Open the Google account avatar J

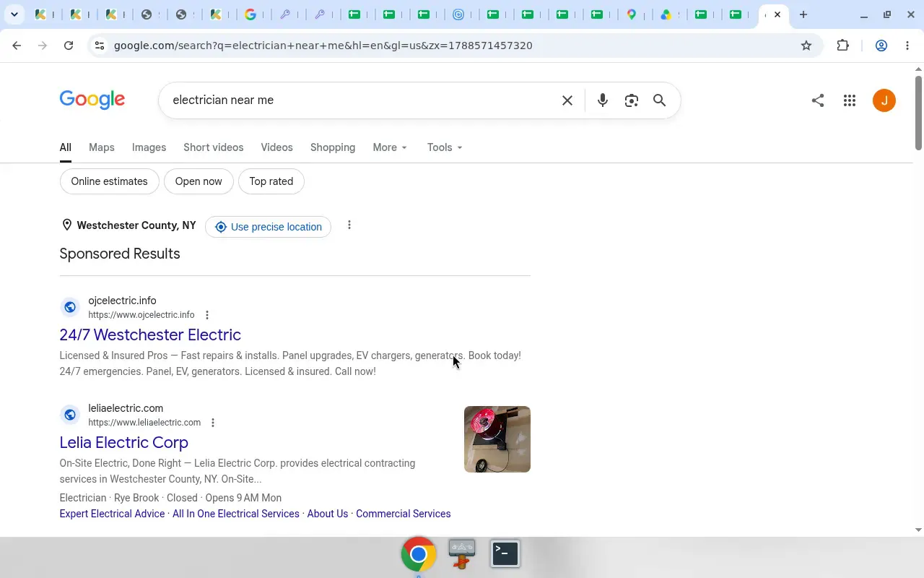(x=884, y=100)
